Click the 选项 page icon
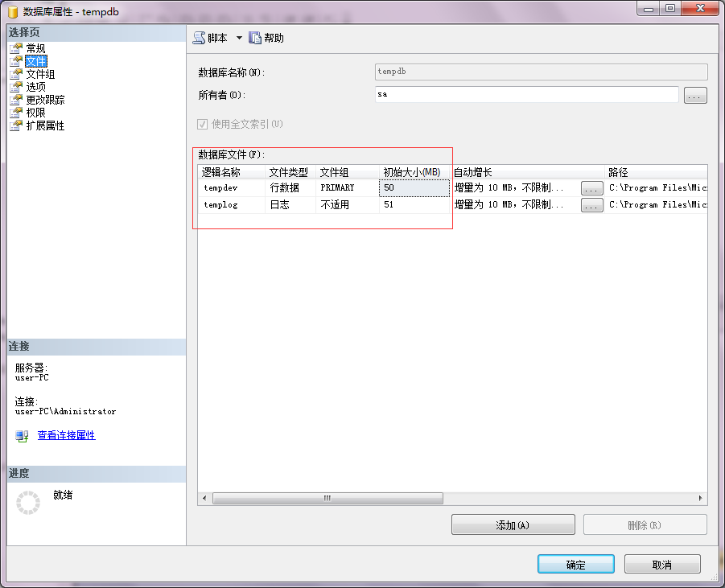This screenshot has height=588, width=725. point(16,87)
